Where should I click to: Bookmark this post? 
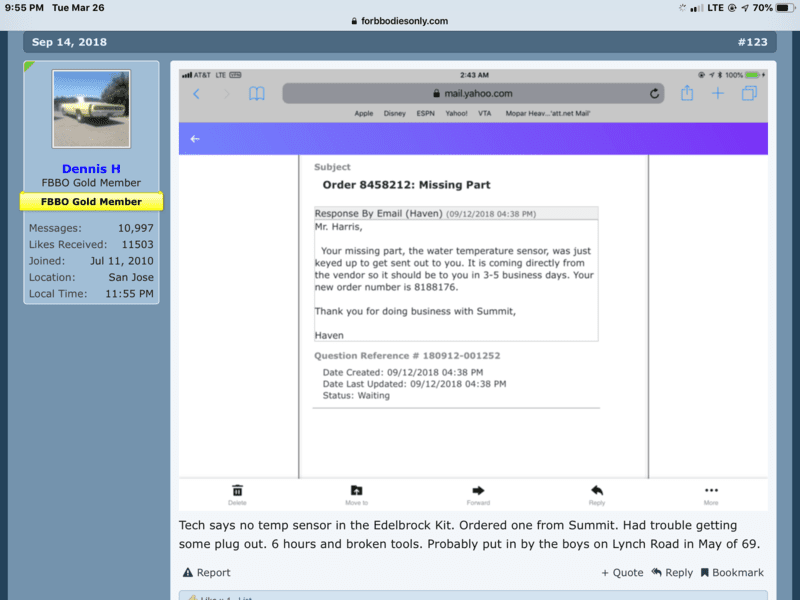732,572
